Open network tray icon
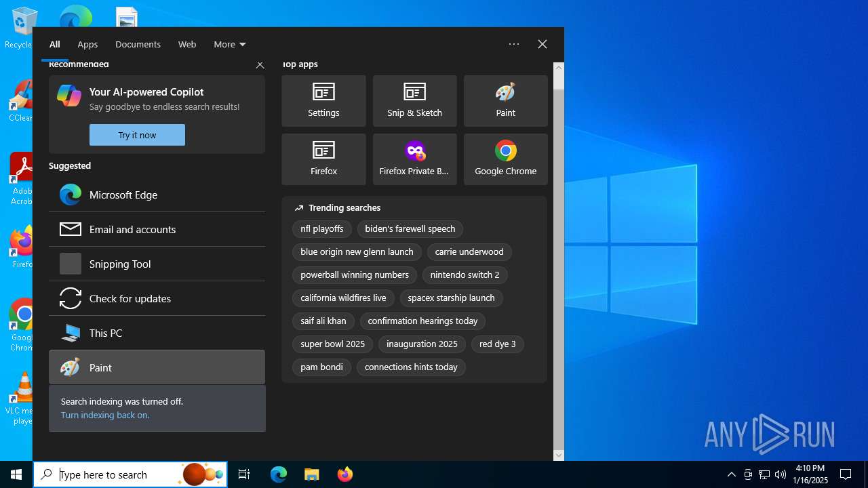The height and width of the screenshot is (488, 868). point(764,474)
